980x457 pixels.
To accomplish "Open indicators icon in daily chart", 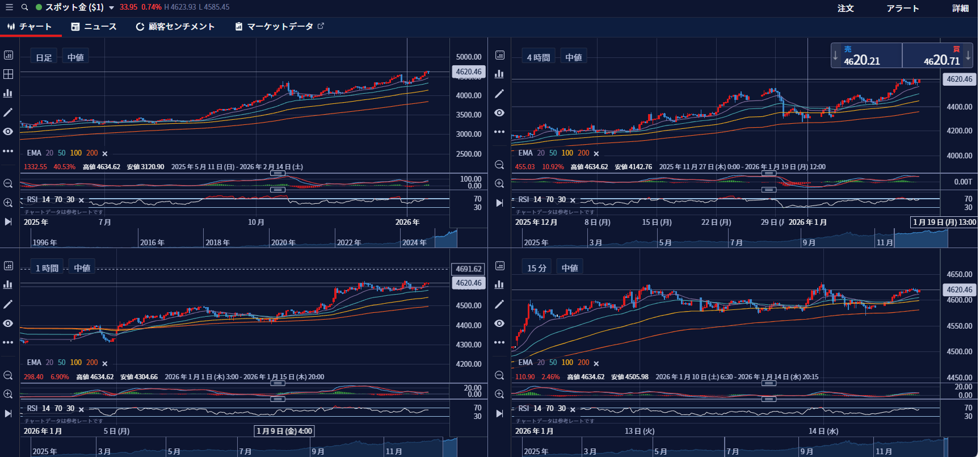I will [x=9, y=93].
